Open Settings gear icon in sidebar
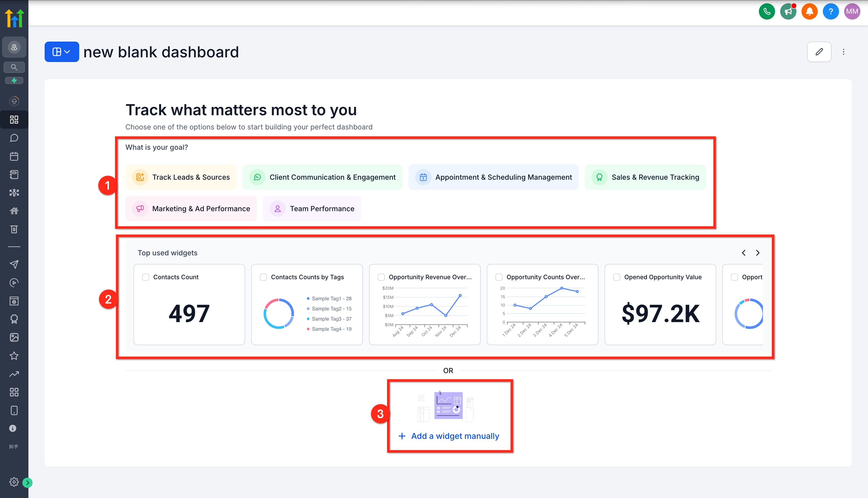This screenshot has width=868, height=498. pyautogui.click(x=14, y=482)
